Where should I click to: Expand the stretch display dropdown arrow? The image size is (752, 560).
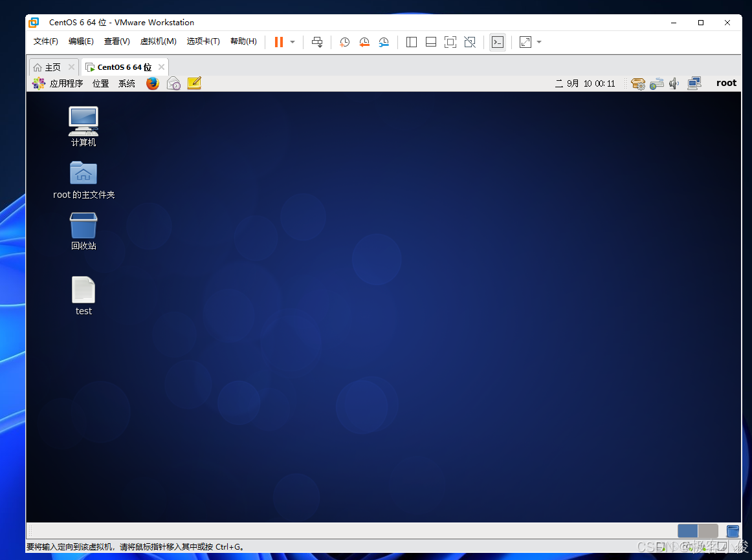539,42
